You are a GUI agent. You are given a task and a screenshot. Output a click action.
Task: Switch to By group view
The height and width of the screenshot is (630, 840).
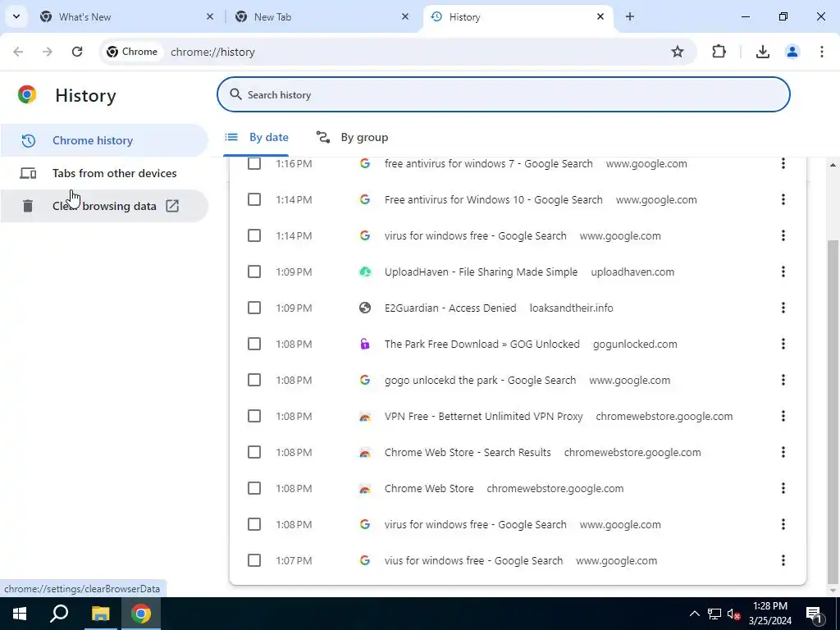pos(352,138)
